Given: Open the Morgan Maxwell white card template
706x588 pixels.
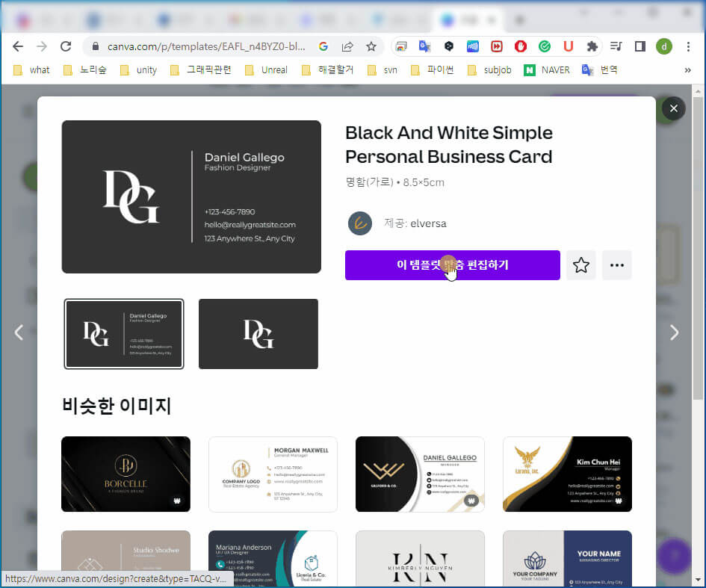Looking at the screenshot, I should coord(273,474).
